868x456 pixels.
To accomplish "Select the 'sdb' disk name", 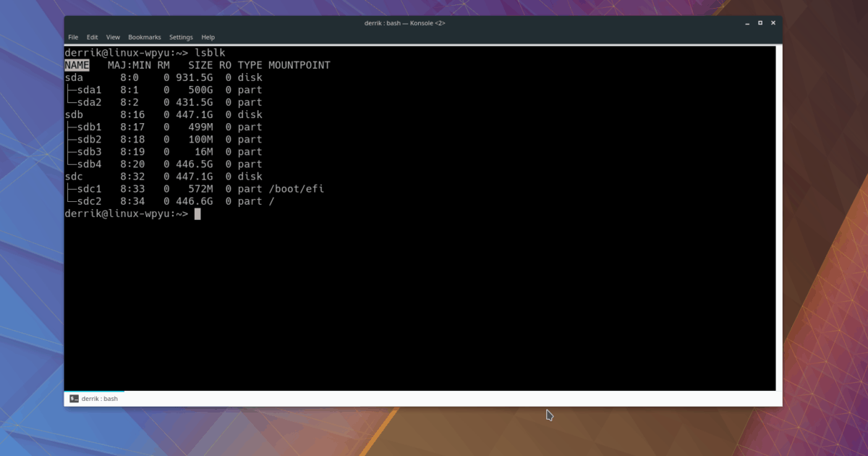I will coord(74,114).
